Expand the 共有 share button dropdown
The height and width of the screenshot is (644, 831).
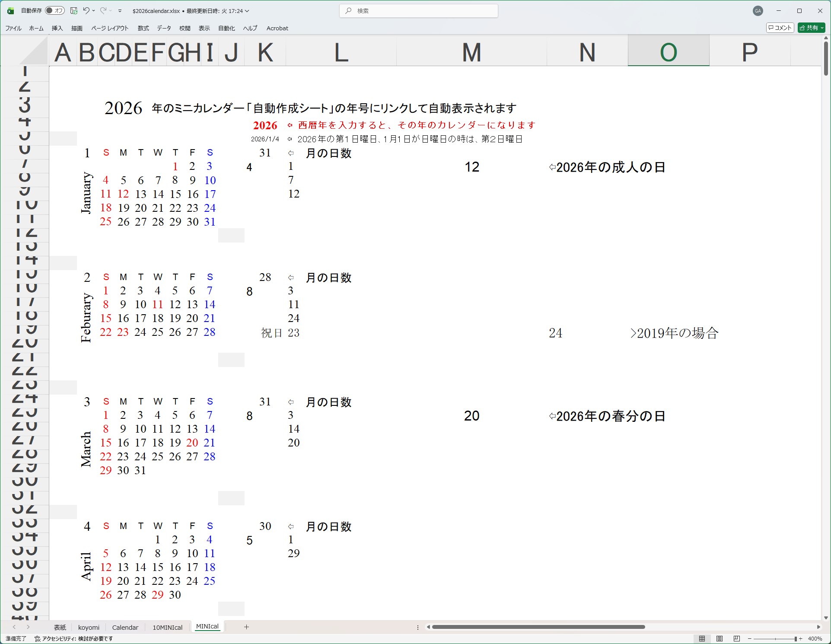pos(822,28)
